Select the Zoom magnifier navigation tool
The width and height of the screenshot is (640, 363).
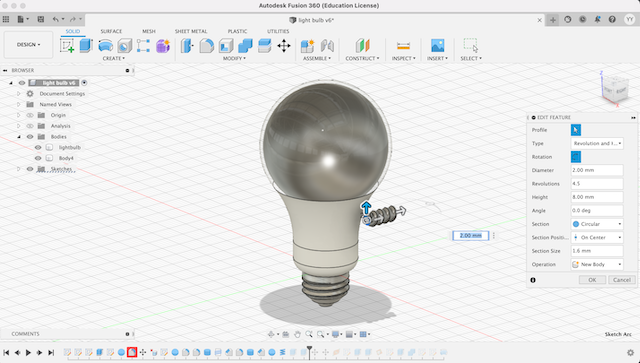[309, 334]
